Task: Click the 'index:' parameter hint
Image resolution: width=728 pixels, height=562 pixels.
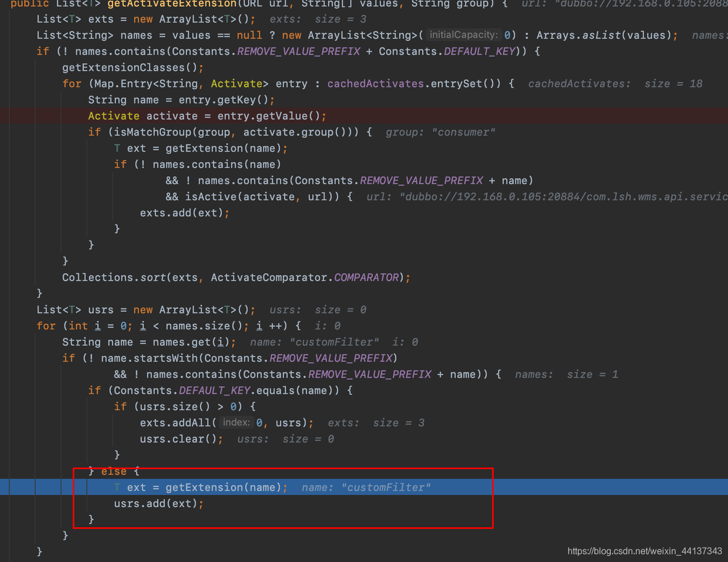Action: click(236, 423)
